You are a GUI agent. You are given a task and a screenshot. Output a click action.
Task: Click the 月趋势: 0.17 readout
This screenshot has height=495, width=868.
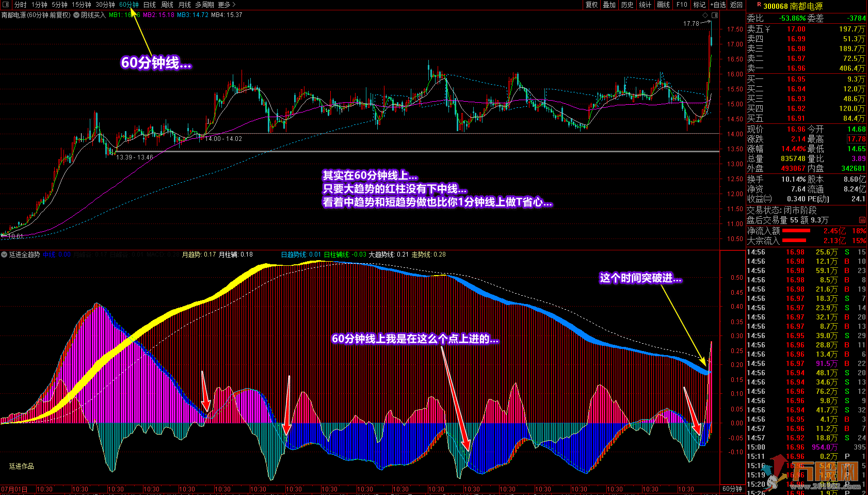click(199, 254)
